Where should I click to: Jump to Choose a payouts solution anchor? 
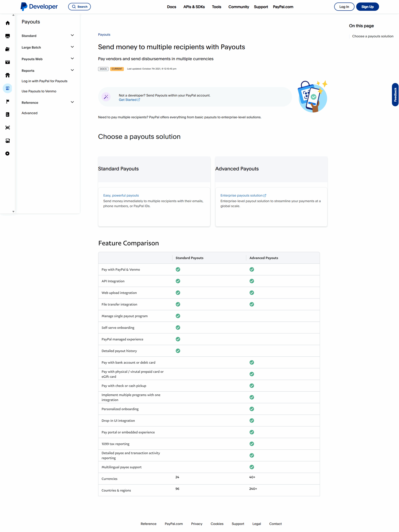[x=373, y=36]
